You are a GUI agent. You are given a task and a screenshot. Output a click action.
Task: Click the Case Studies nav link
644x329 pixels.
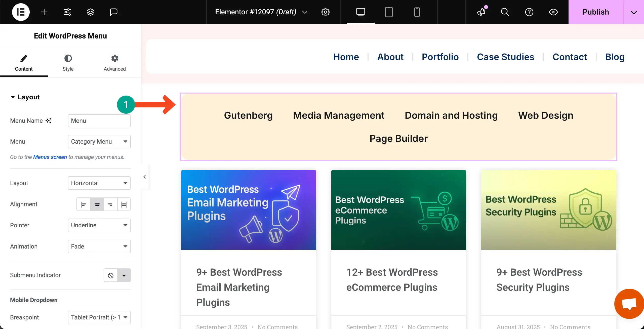coord(506,57)
